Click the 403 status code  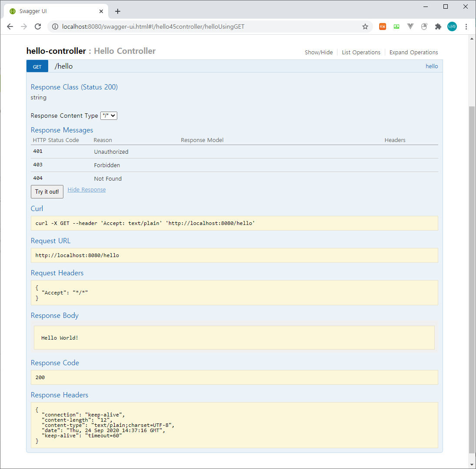pyautogui.click(x=38, y=165)
